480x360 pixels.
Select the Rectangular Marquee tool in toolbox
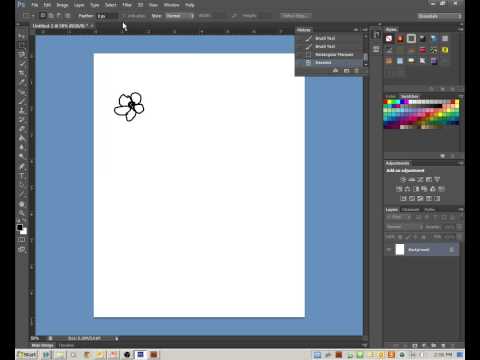click(x=22, y=45)
